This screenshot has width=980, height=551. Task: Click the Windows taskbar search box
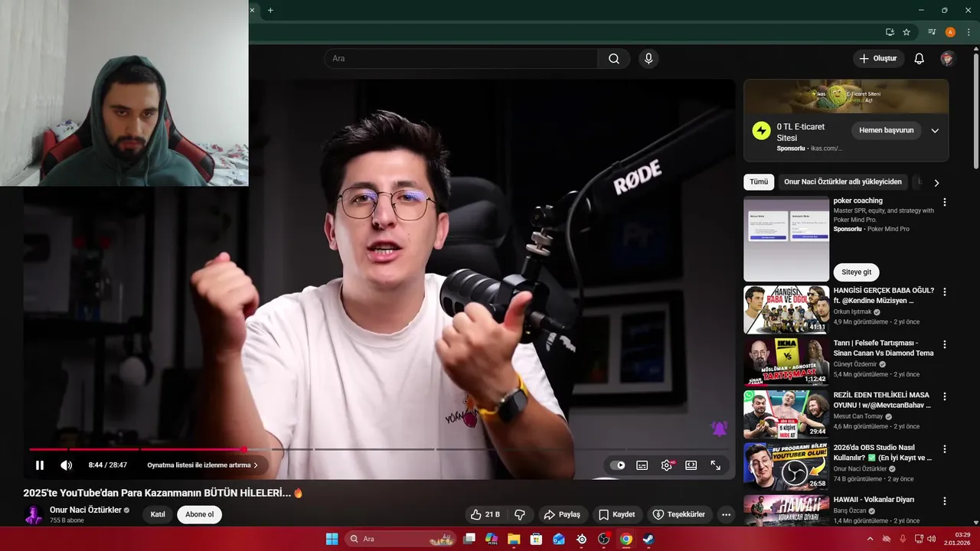[401, 539]
